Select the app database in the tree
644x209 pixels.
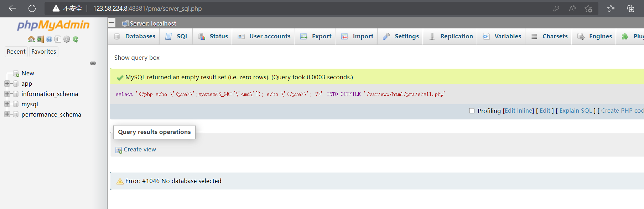point(27,84)
